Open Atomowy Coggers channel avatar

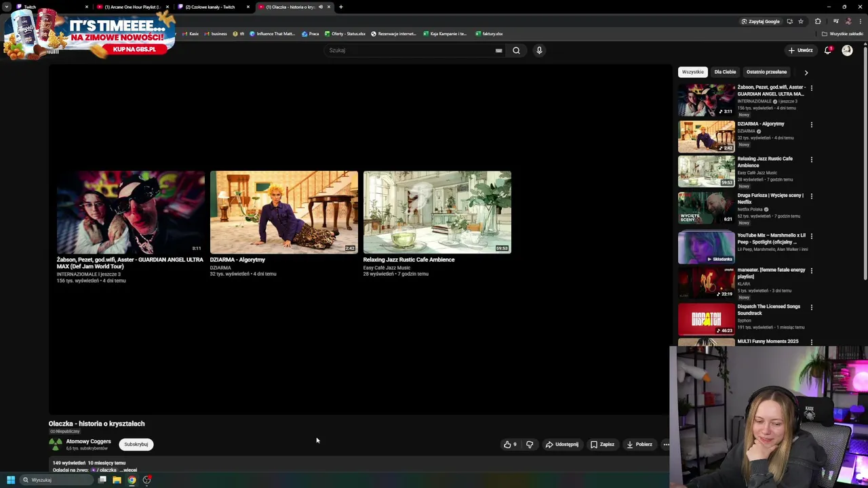(x=55, y=445)
